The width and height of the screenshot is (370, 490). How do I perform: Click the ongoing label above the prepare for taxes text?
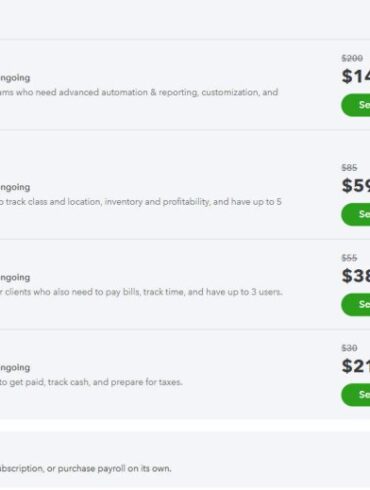pyautogui.click(x=15, y=368)
